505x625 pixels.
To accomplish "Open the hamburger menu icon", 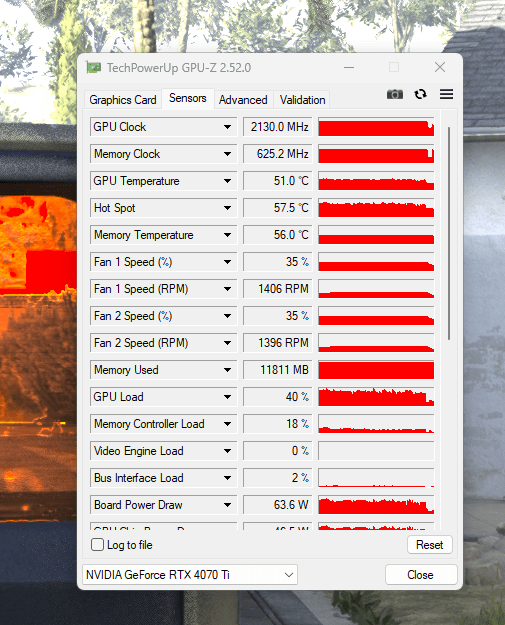I will coord(446,94).
